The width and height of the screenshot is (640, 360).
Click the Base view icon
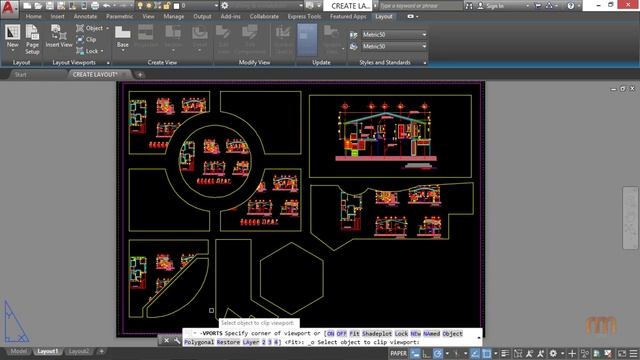(122, 33)
